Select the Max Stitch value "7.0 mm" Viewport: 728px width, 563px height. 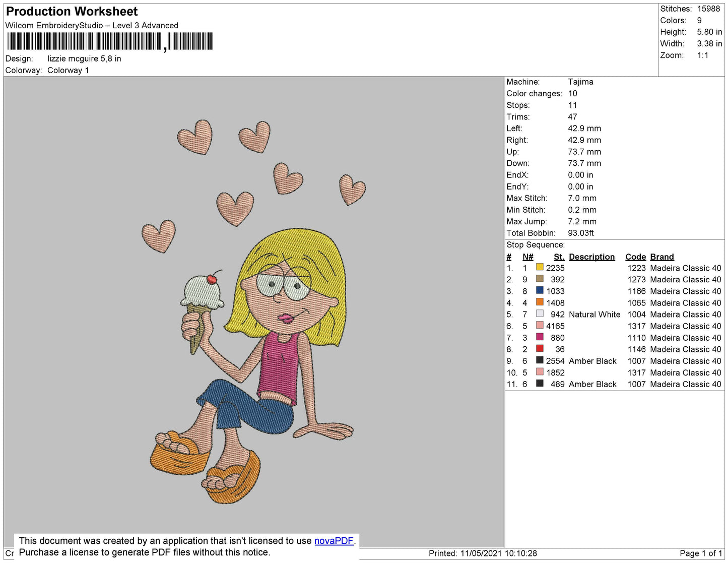point(582,198)
